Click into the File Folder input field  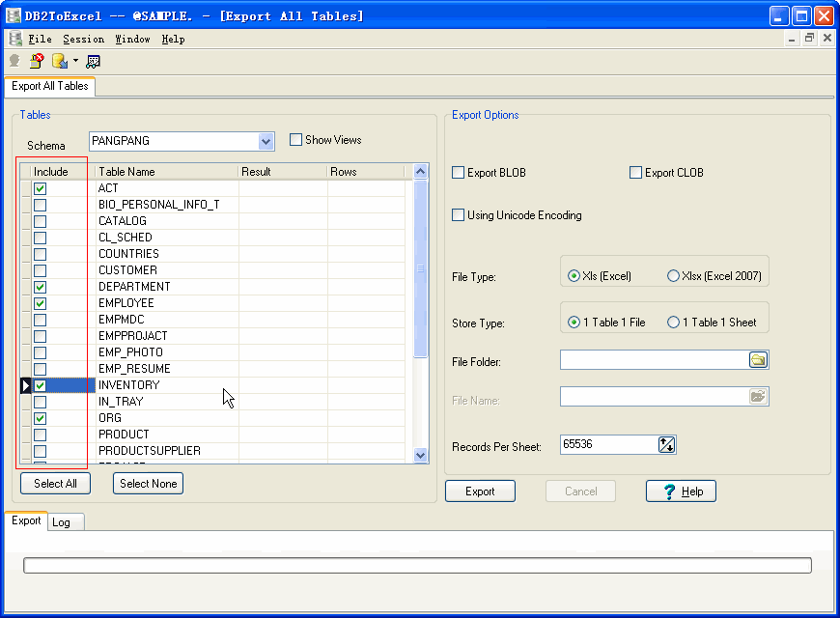(x=654, y=359)
